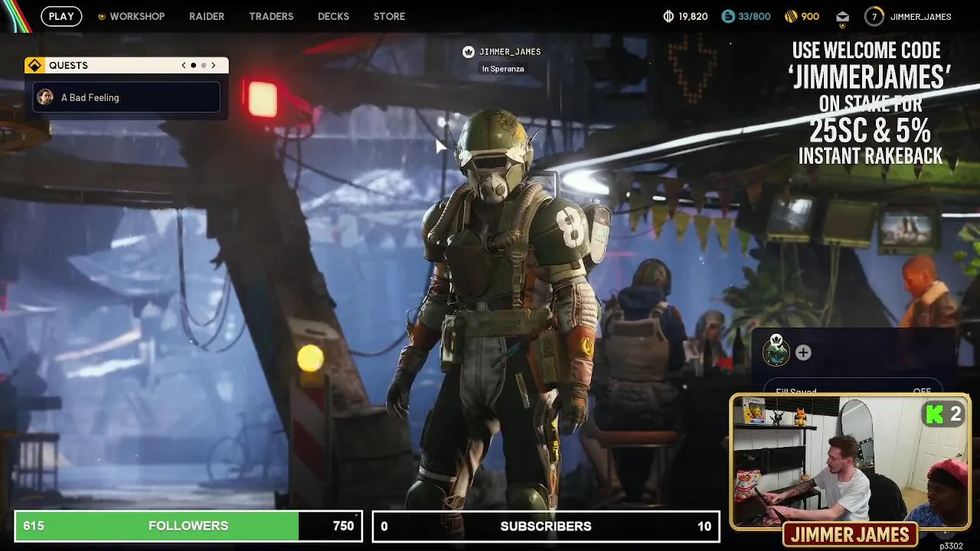
Task: Open the mail inbox envelope icon
Action: tap(842, 16)
